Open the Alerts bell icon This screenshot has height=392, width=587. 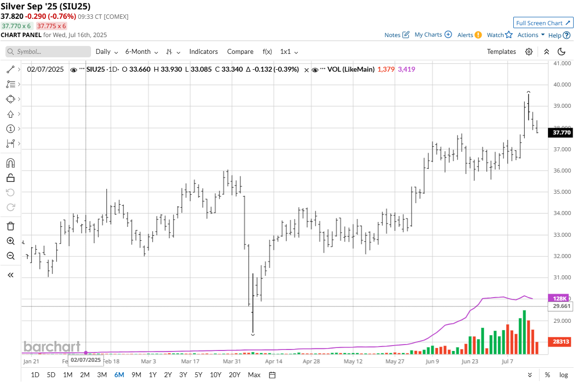(x=478, y=35)
